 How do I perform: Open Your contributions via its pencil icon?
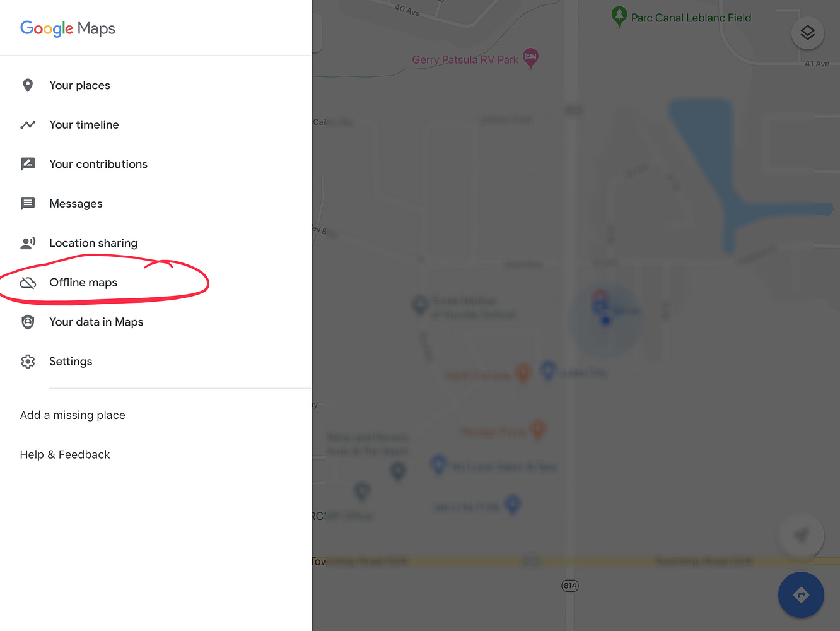click(28, 164)
